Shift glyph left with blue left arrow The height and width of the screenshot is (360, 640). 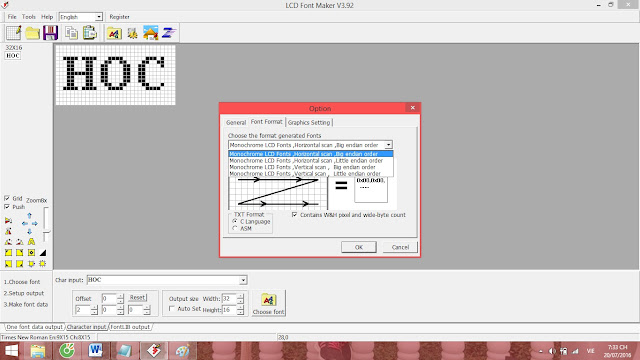click(x=25, y=223)
